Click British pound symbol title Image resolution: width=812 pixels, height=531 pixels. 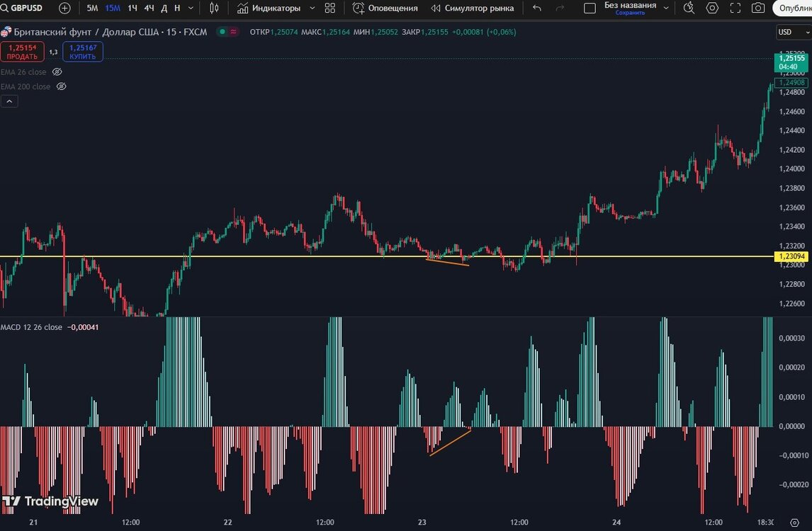(111, 32)
